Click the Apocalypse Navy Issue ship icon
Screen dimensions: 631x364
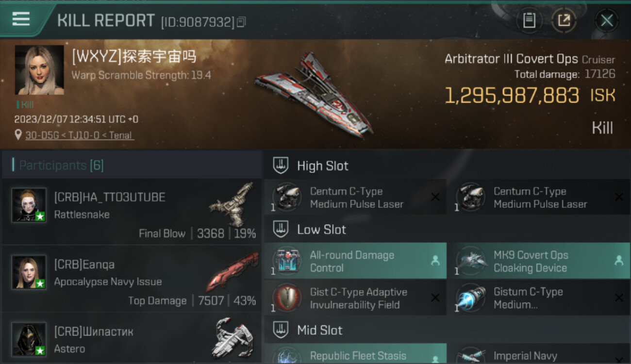(232, 271)
